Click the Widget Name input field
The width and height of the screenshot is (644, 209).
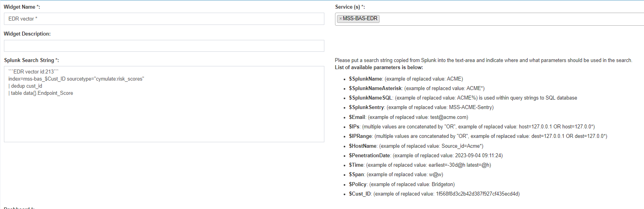[x=164, y=19]
